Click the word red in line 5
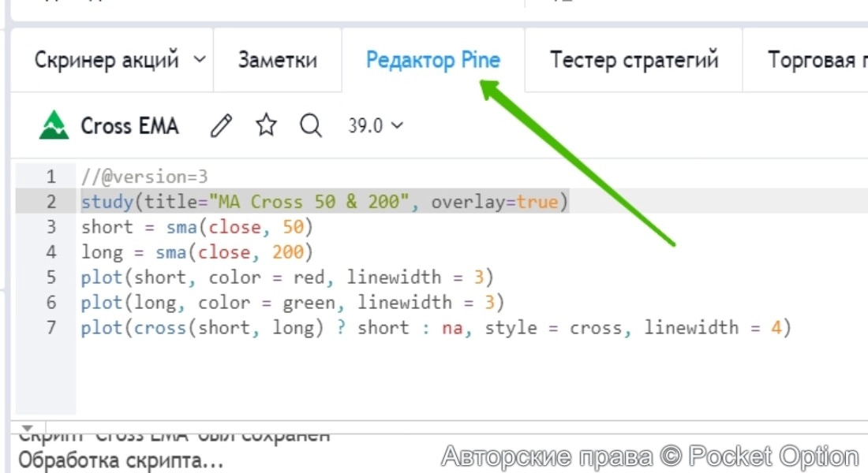868x473 pixels. (309, 277)
